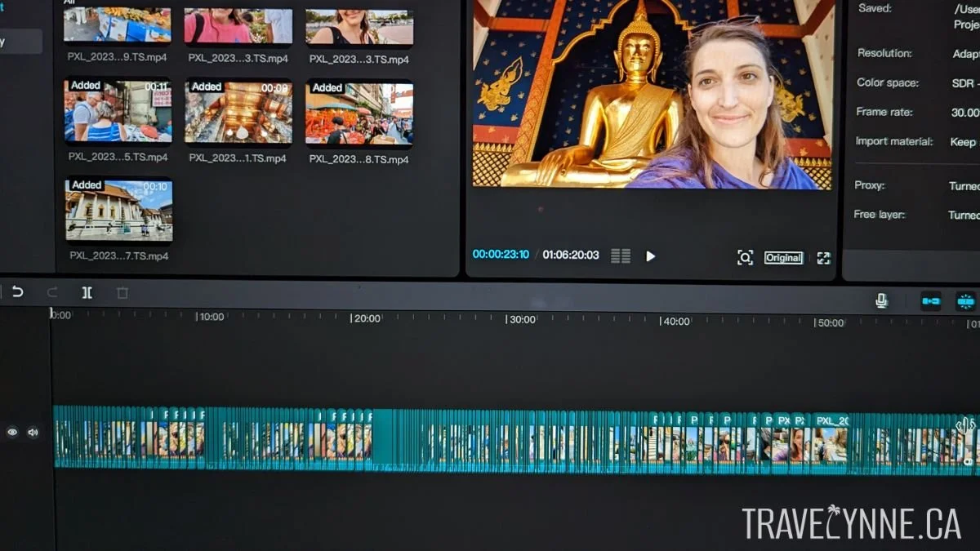Viewport: 980px width, 551px height.
Task: Click the Saved label in details panel
Action: pyautogui.click(x=875, y=8)
